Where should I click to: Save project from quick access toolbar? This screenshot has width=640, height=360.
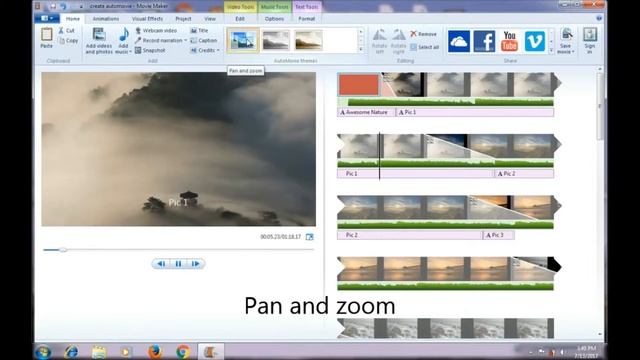[53, 6]
